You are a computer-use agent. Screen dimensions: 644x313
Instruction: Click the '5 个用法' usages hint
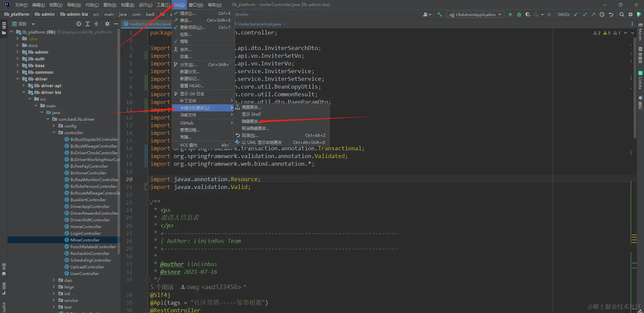point(162,287)
